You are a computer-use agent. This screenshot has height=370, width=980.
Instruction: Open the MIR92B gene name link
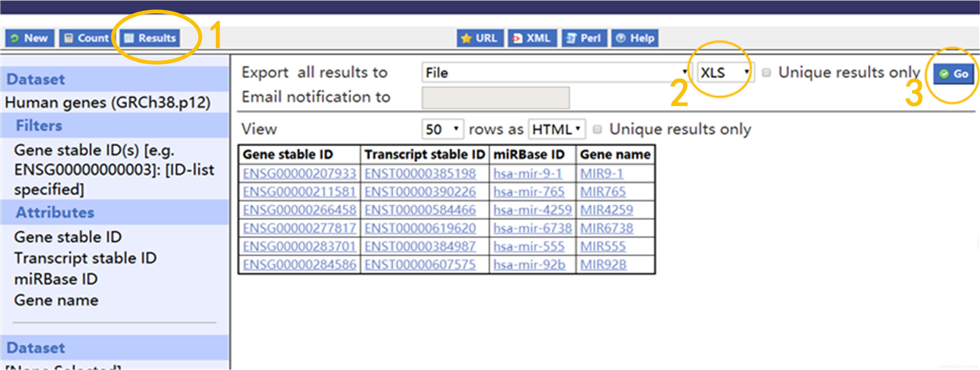(603, 265)
